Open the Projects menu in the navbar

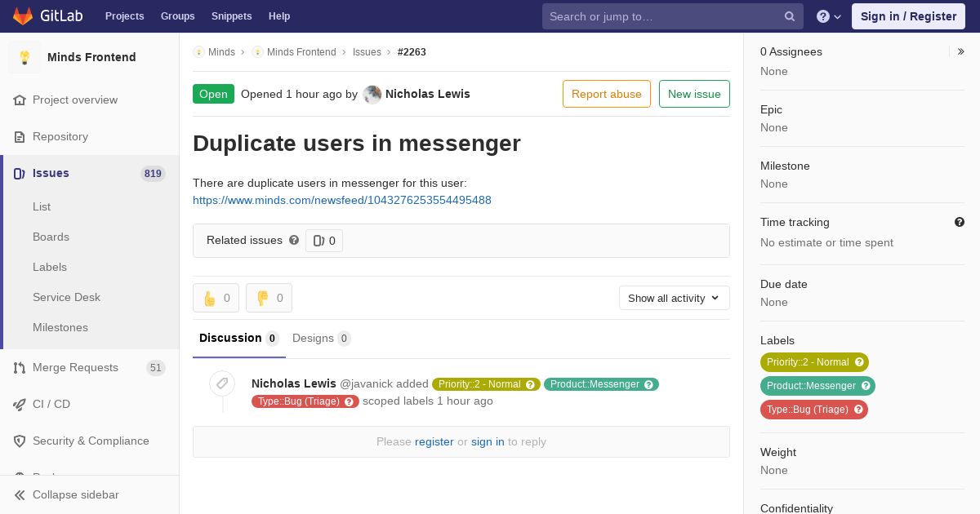124,16
